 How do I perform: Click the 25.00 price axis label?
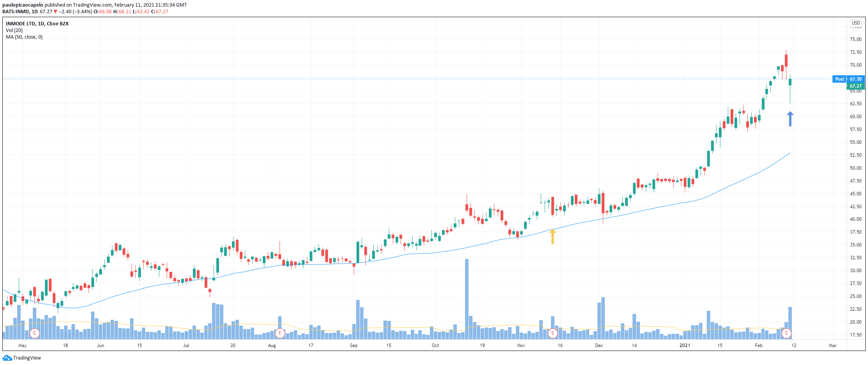pyautogui.click(x=856, y=296)
